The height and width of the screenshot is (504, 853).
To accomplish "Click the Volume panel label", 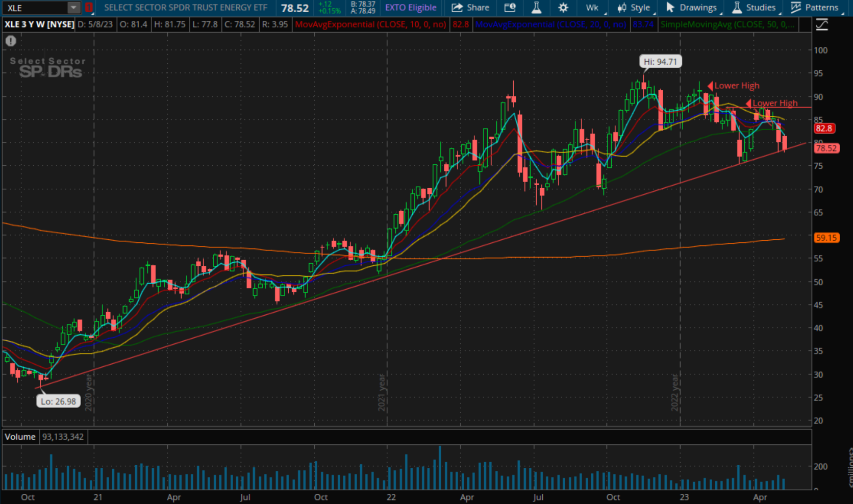I will point(20,437).
